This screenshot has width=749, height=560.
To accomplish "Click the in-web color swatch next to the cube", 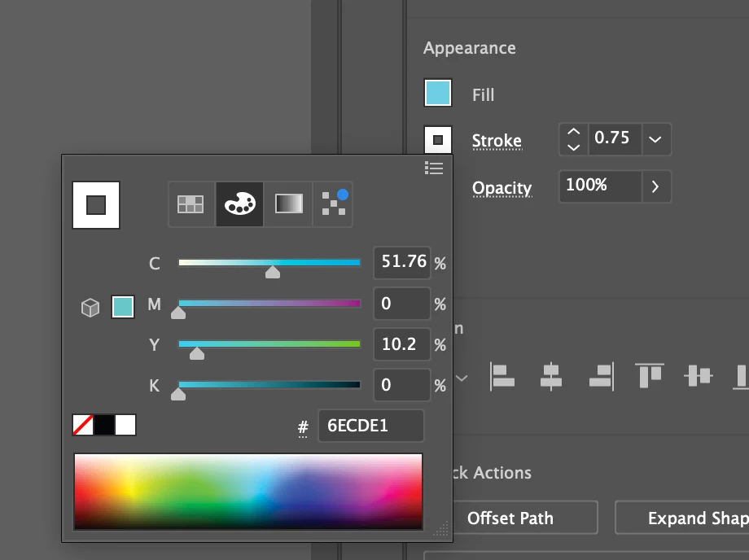I will click(123, 307).
